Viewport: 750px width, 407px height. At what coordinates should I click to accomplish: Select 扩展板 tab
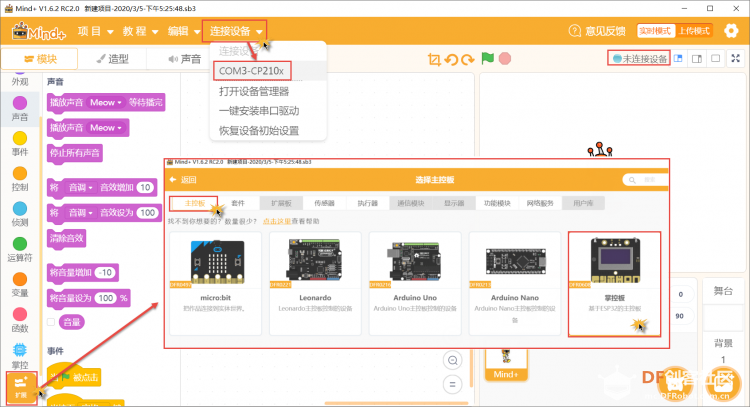281,203
